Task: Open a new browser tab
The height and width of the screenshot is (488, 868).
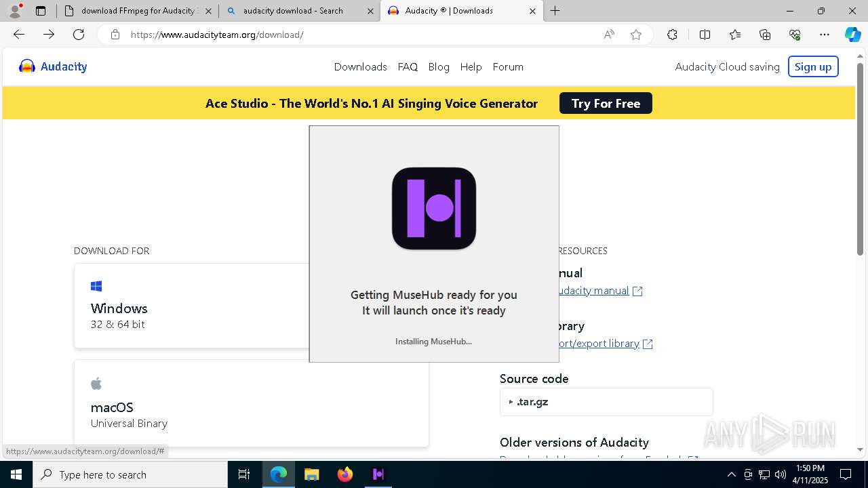Action: 555,11
